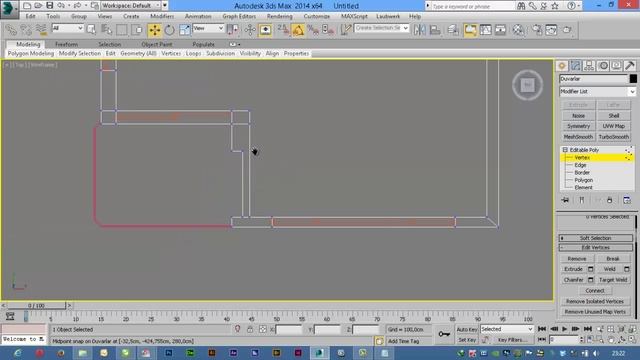Switch to the Freeform ribbon tab
The image size is (640, 360).
click(67, 44)
